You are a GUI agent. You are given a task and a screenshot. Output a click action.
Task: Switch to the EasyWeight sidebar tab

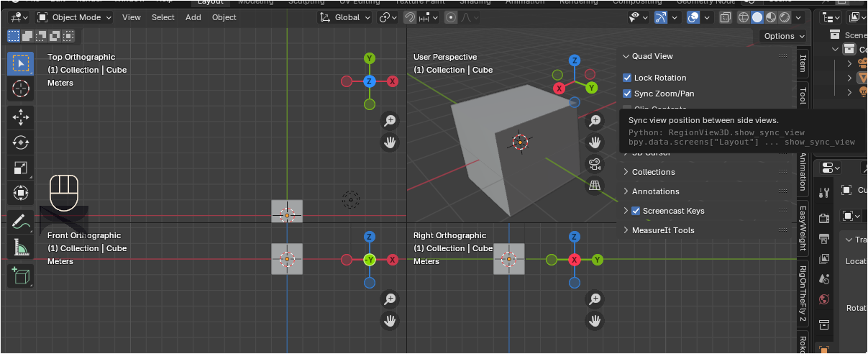pos(803,227)
